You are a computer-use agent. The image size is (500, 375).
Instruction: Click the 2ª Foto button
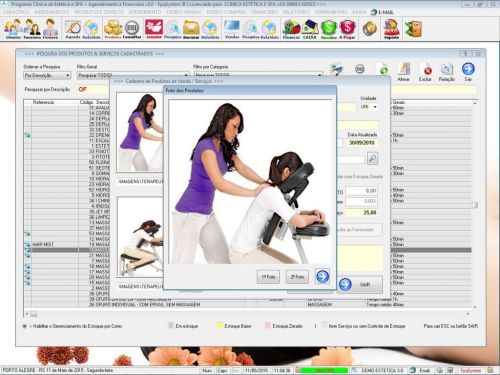[297, 277]
